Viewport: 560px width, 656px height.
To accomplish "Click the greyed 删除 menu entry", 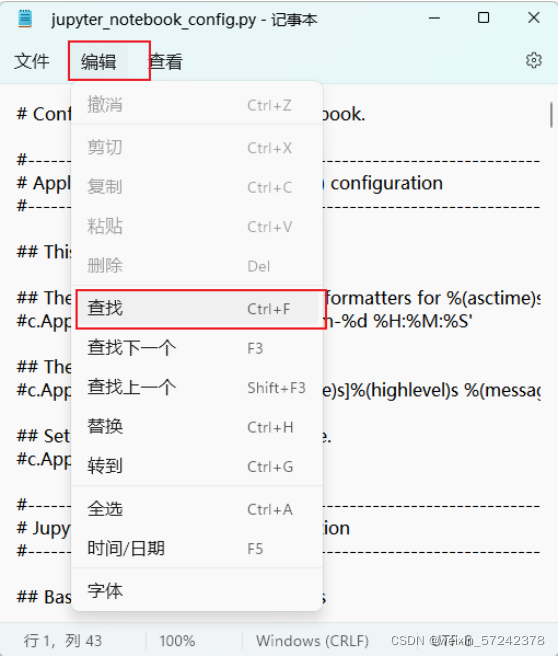I will click(x=198, y=266).
